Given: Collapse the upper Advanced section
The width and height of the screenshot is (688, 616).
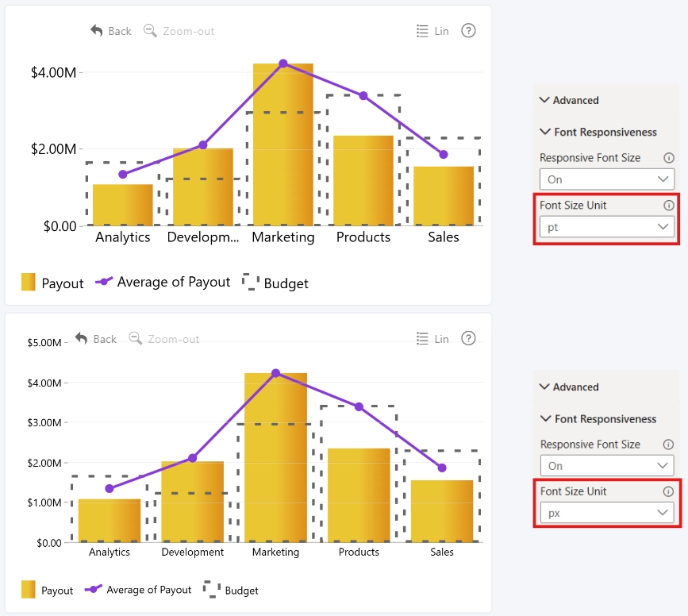Looking at the screenshot, I should pos(569,100).
